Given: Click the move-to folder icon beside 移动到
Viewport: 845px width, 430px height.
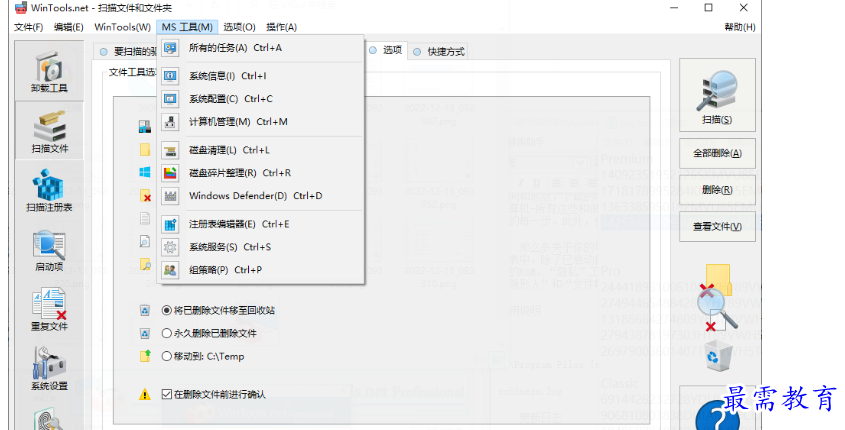Looking at the screenshot, I should coord(145,356).
